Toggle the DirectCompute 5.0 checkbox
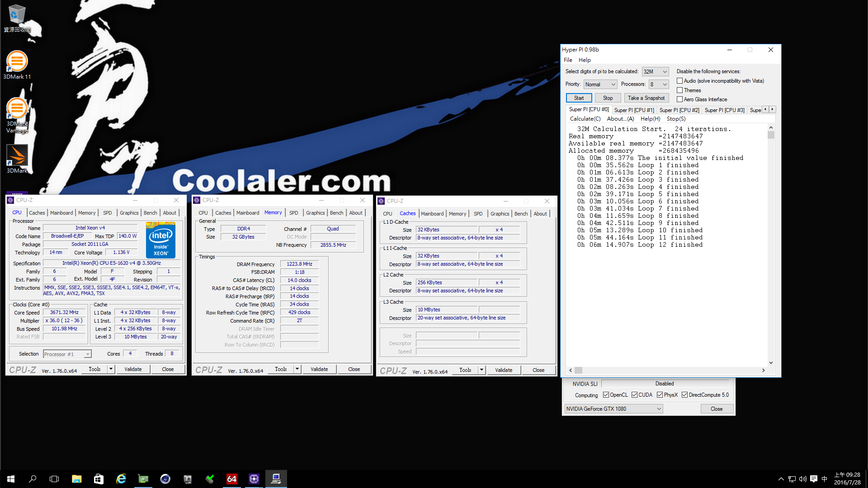The width and height of the screenshot is (868, 488). tap(684, 395)
